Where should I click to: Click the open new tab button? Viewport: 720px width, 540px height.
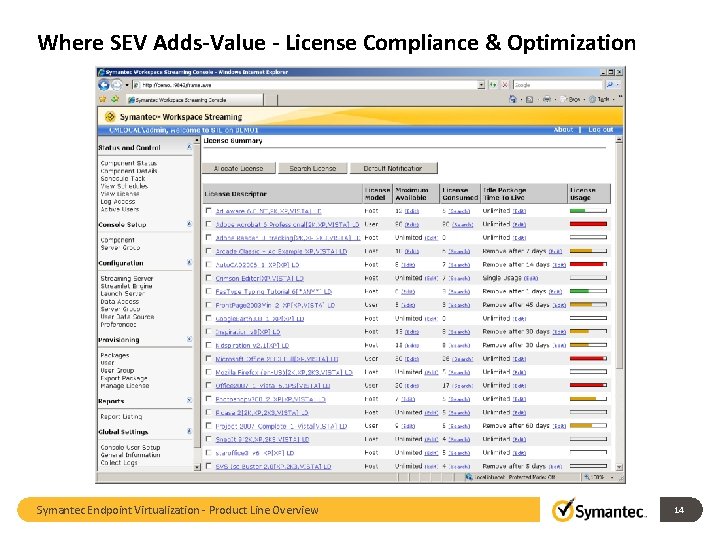click(x=271, y=99)
